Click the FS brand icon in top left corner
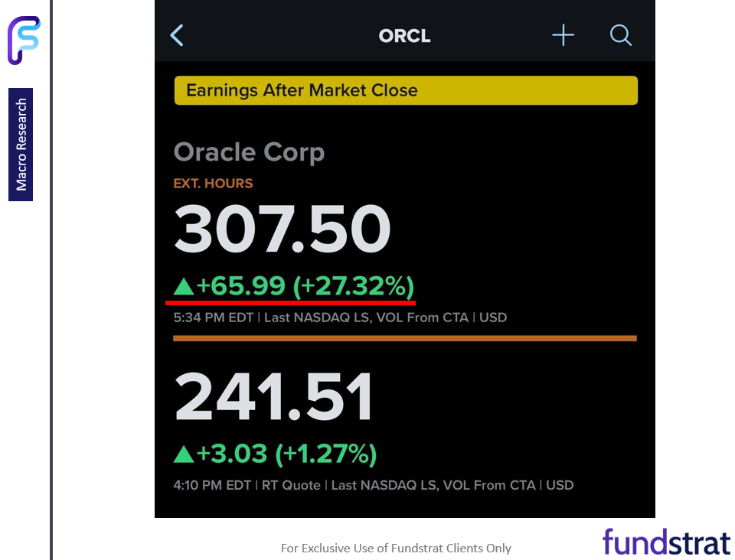This screenshot has height=560, width=735. 24,37
